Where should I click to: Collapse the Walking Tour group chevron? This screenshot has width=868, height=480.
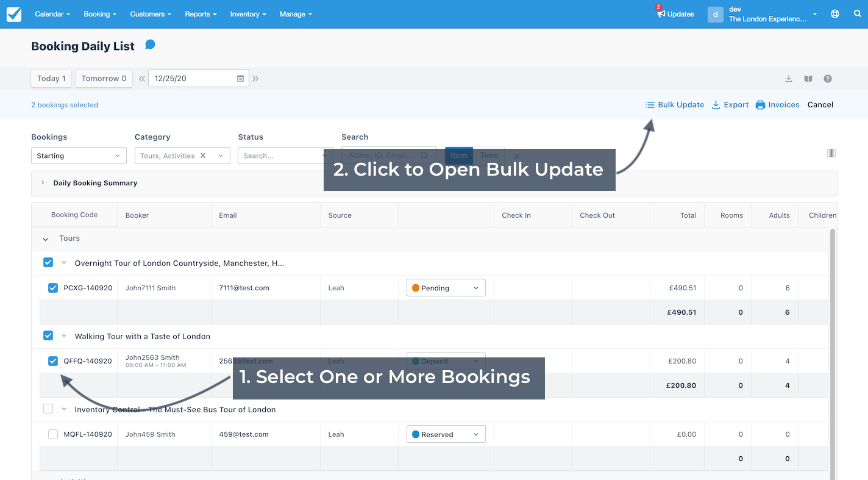[63, 335]
